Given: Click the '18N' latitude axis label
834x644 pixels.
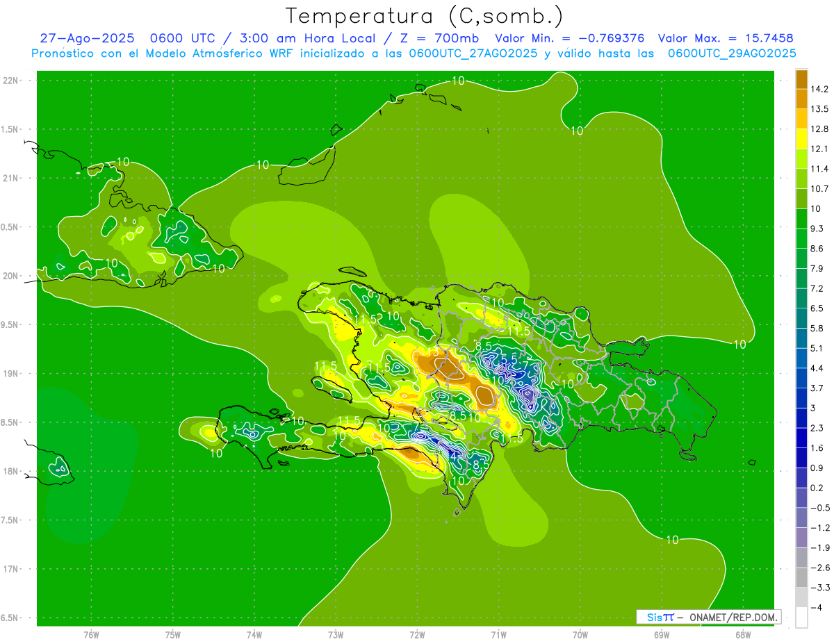Looking at the screenshot, I should 10,471.
